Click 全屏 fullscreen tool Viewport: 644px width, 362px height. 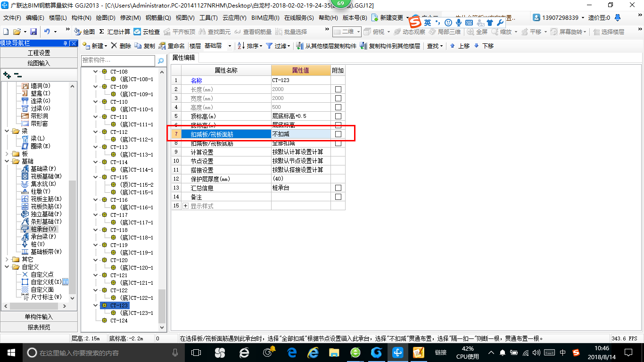pyautogui.click(x=477, y=32)
